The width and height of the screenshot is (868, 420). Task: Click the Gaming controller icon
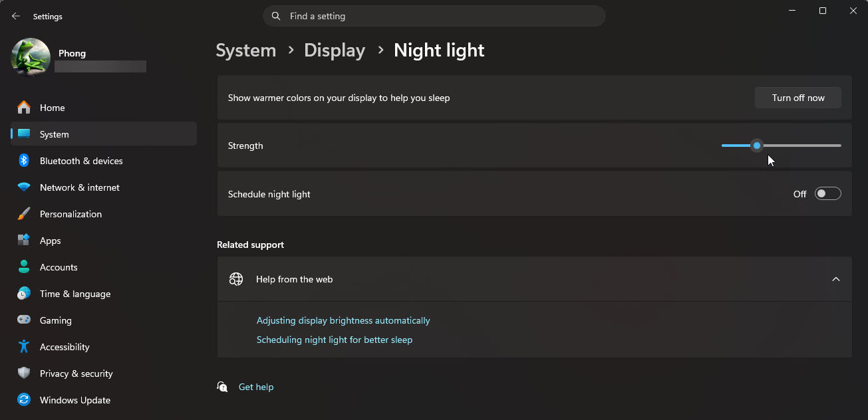pyautogui.click(x=24, y=320)
